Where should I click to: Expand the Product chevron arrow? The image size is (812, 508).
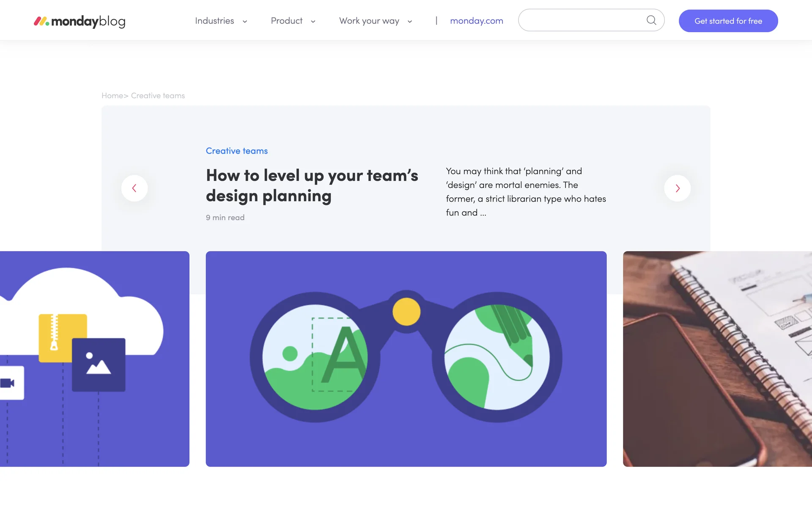coord(313,22)
